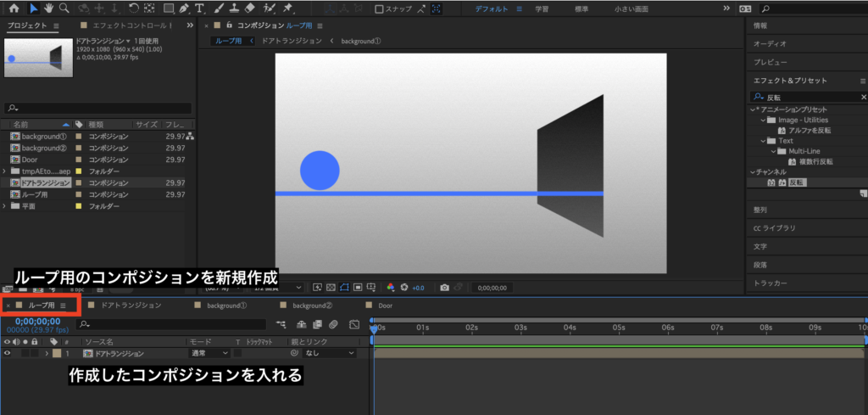This screenshot has width=868, height=415.
Task: Choose the Brush tool
Action: point(219,8)
